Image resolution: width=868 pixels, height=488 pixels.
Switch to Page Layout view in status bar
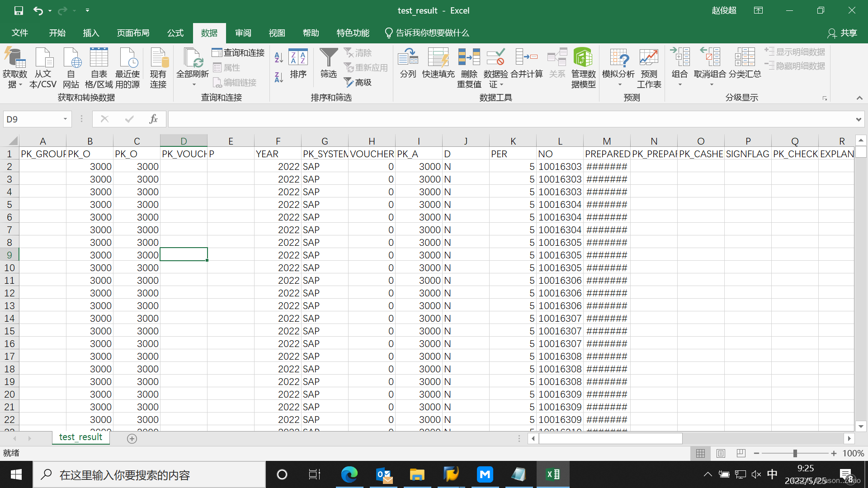click(x=721, y=453)
